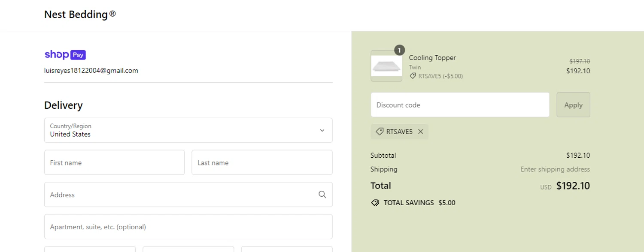Remove the RTSAVE5 discount code tag

(x=421, y=132)
